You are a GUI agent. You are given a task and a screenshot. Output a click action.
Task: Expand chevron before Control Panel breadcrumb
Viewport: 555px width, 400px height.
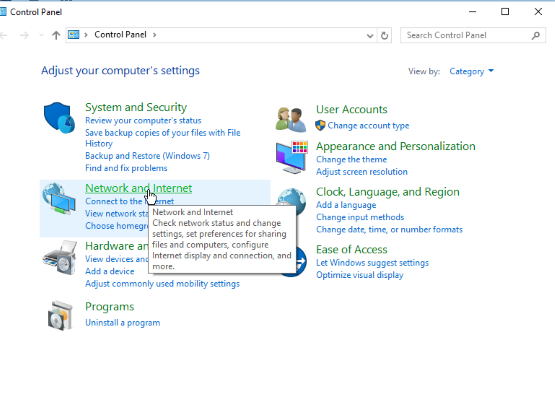pyautogui.click(x=86, y=35)
